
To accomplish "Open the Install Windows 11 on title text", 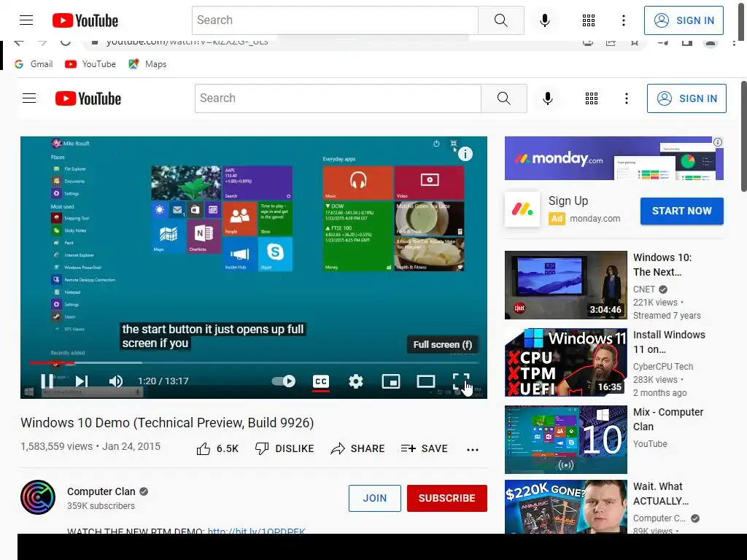I will tap(669, 342).
